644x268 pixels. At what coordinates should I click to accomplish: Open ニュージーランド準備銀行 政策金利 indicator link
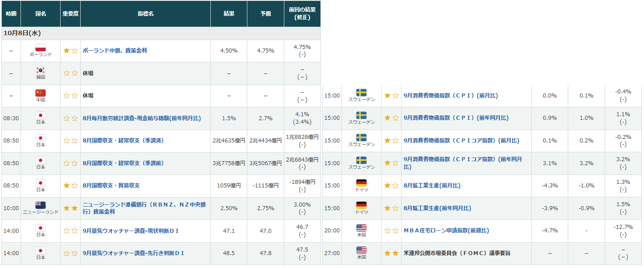click(x=144, y=208)
